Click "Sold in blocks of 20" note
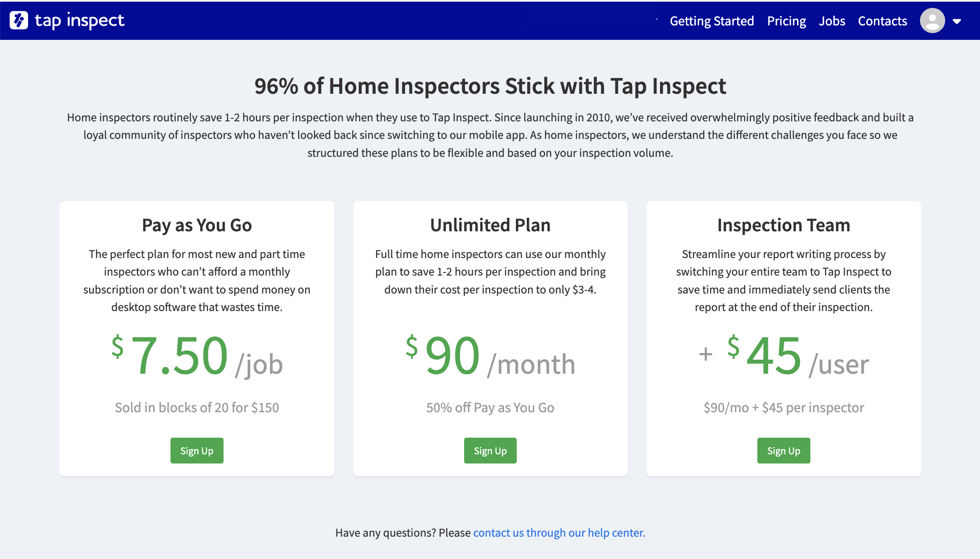Screen dimensions: 980x559 point(197,407)
